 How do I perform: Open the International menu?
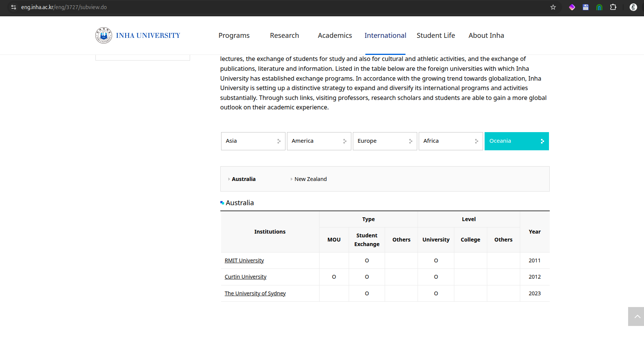pyautogui.click(x=385, y=35)
